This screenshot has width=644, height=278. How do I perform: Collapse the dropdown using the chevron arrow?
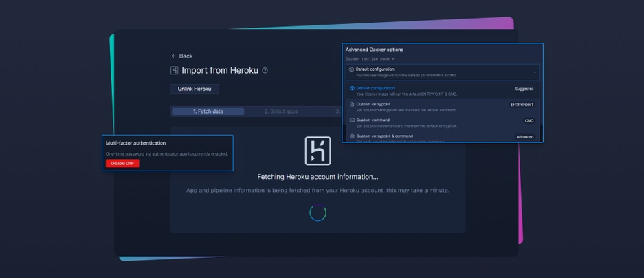coord(534,72)
